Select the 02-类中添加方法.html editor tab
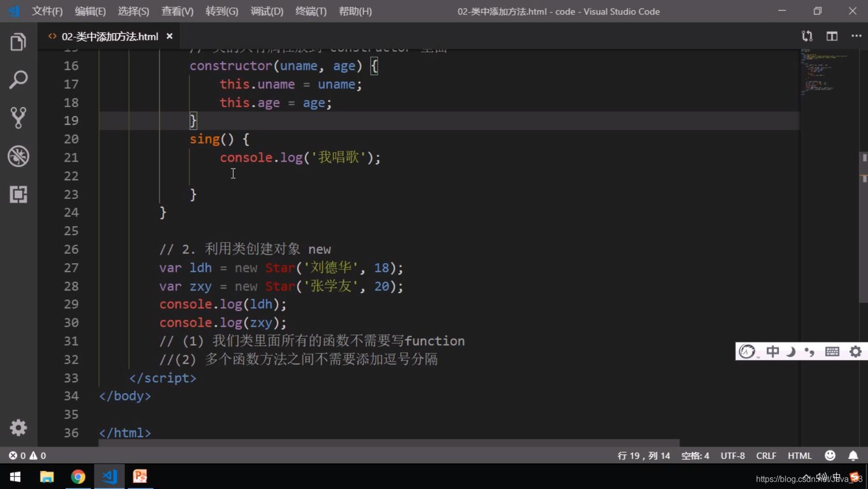The height and width of the screenshot is (489, 868). tap(109, 36)
